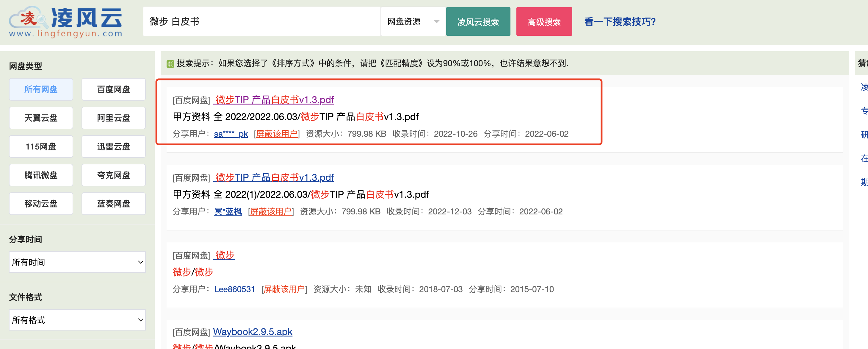
Task: Select the 所有网盘 filter
Action: point(41,89)
